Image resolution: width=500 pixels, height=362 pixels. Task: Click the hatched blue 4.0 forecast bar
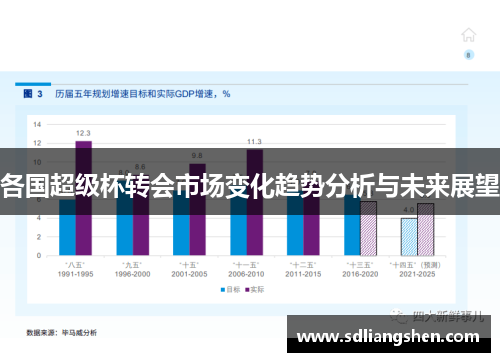coord(409,237)
